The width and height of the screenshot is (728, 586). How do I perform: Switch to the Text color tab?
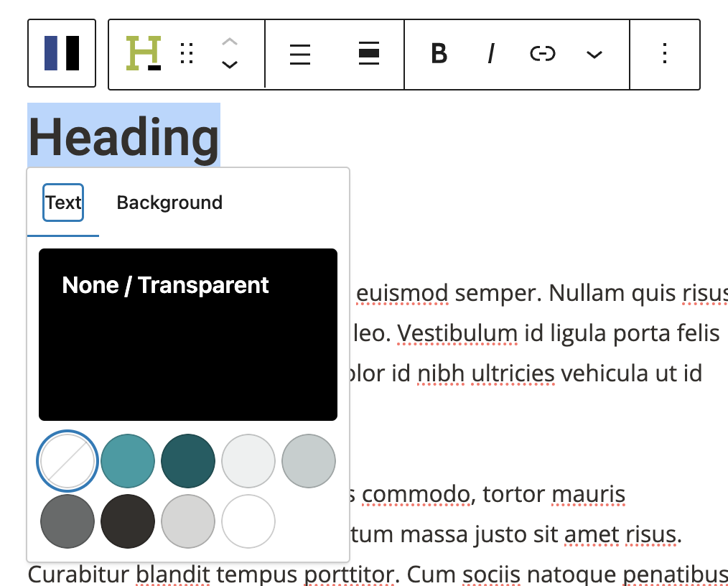[x=63, y=203]
